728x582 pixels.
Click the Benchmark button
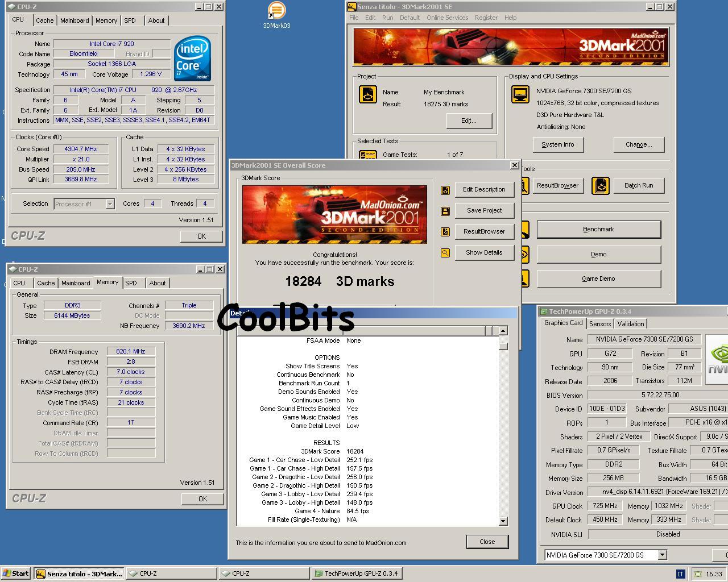click(x=599, y=230)
